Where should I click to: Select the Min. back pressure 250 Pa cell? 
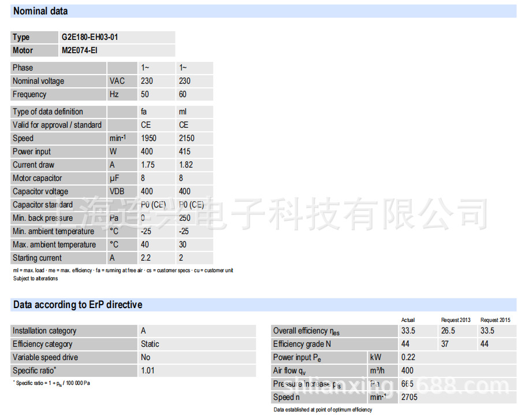pyautogui.click(x=186, y=218)
